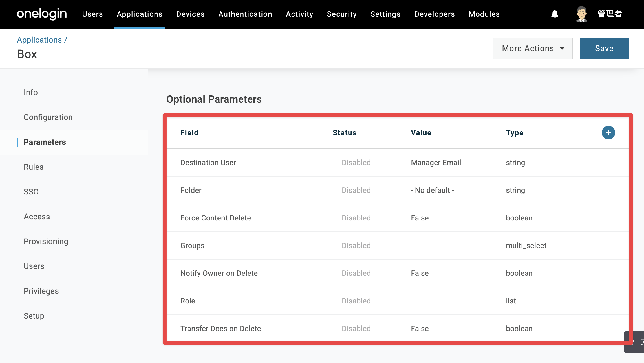644x363 pixels.
Task: Open the Devices top menu
Action: click(190, 14)
